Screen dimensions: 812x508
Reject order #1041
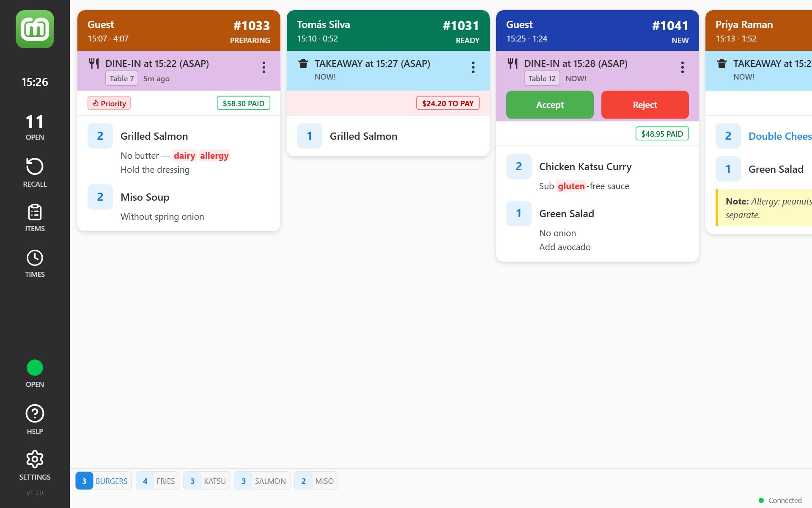(x=645, y=105)
